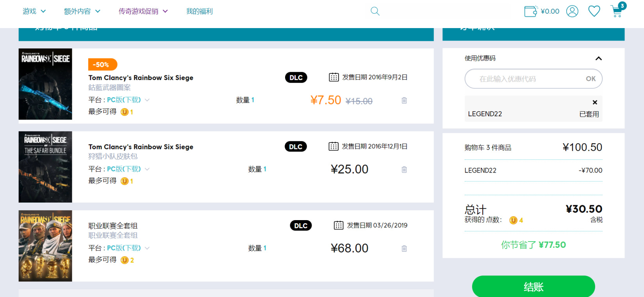Click quantity 数量 1 for 职业联赛全套组
The width and height of the screenshot is (644, 297).
click(x=257, y=248)
